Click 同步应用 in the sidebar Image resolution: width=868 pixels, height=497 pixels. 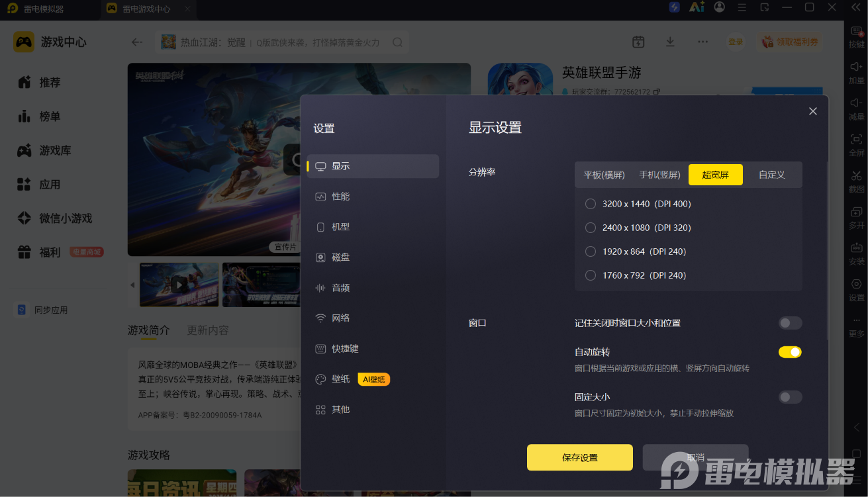click(42, 310)
